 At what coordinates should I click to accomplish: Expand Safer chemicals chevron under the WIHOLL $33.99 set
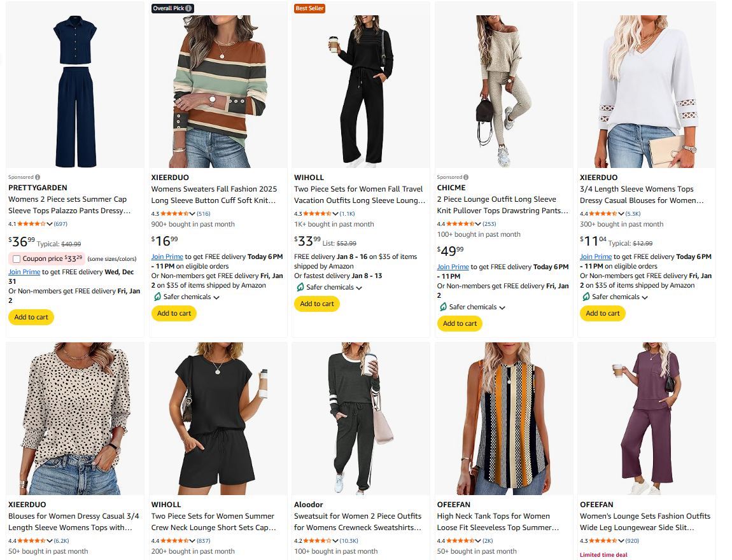point(359,288)
